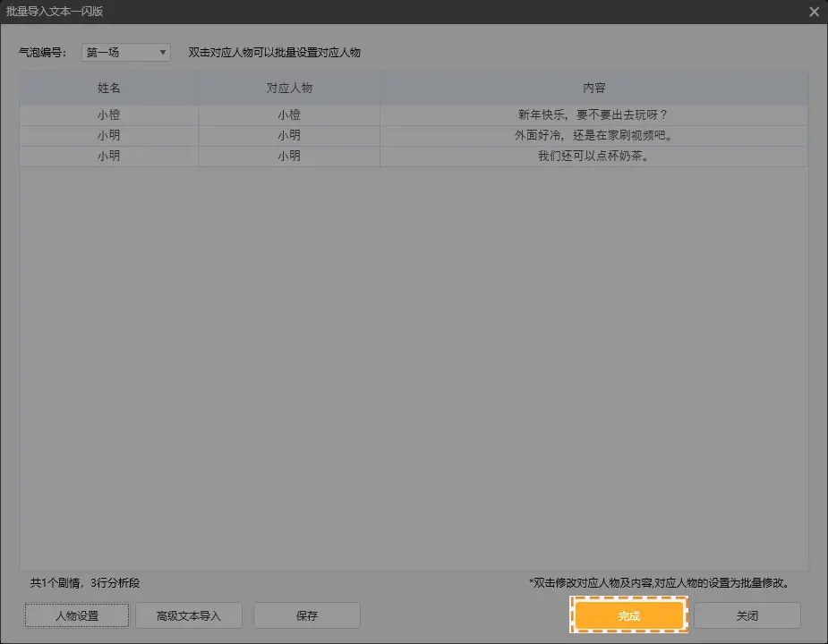Select the 对应人物 cell in the third row

click(288, 156)
